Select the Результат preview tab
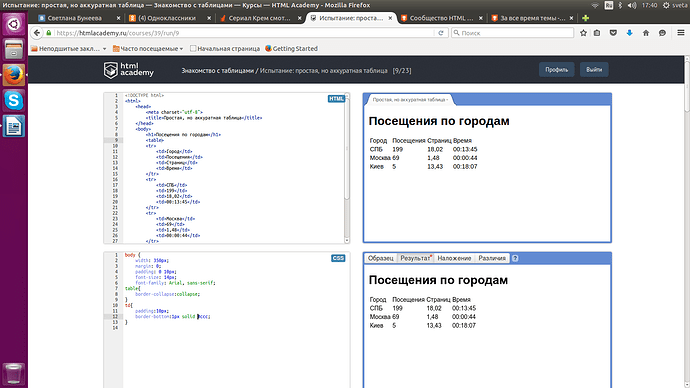The height and width of the screenshot is (388, 690). tap(415, 258)
